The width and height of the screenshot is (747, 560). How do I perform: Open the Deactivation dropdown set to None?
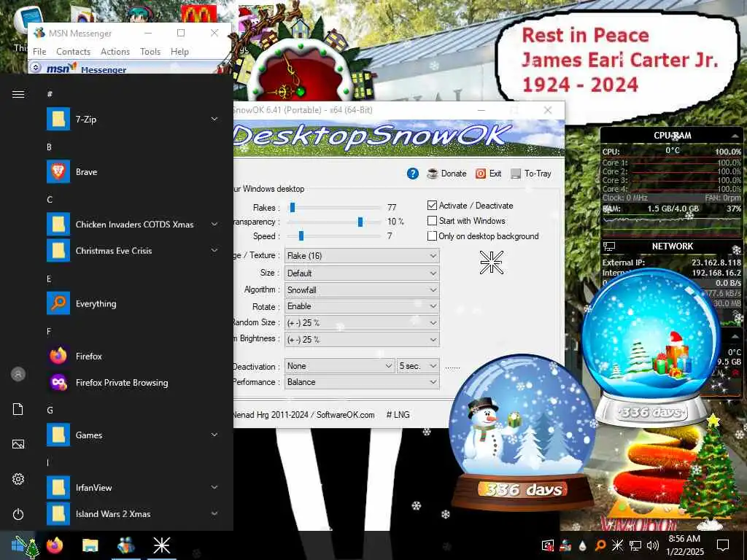(x=339, y=366)
